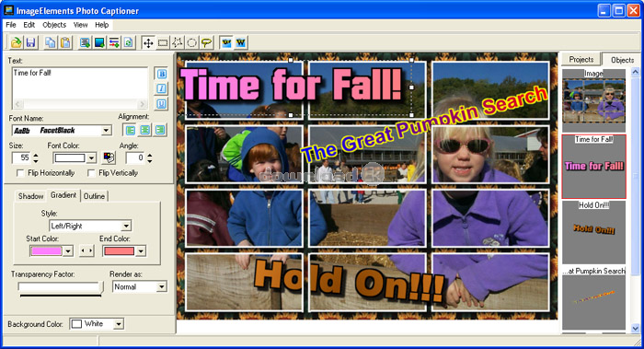
Task: Switch to the Projects tab
Action: click(581, 60)
